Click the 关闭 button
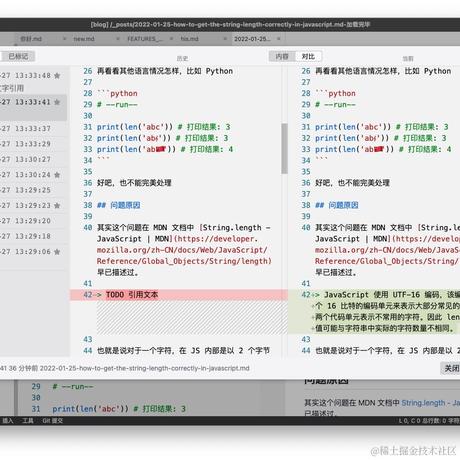 [451, 368]
